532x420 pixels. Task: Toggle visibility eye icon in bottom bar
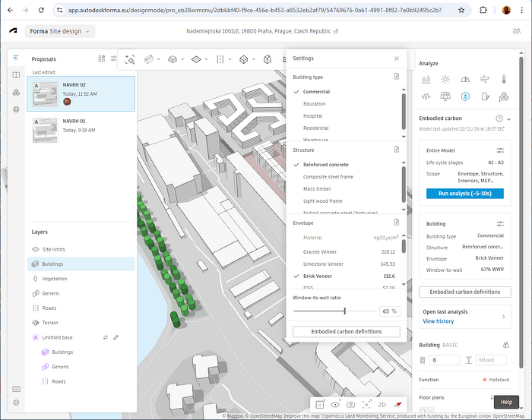pos(335,405)
